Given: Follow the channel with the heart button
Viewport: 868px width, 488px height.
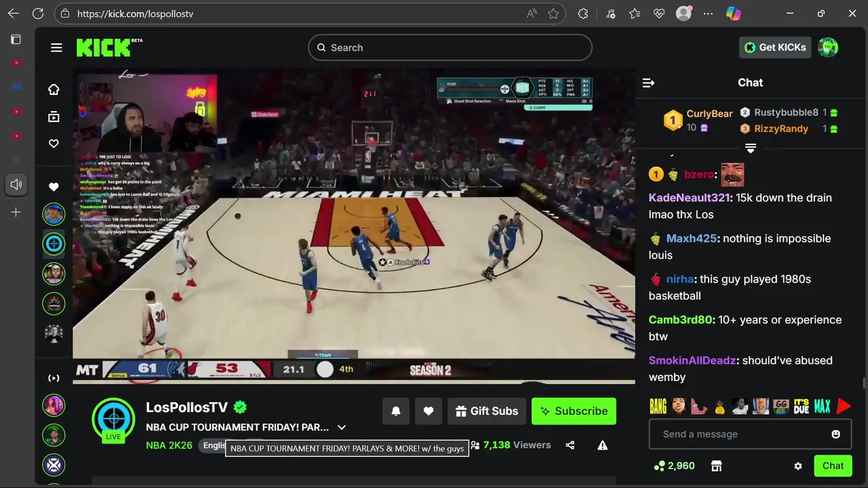Looking at the screenshot, I should coord(429,411).
